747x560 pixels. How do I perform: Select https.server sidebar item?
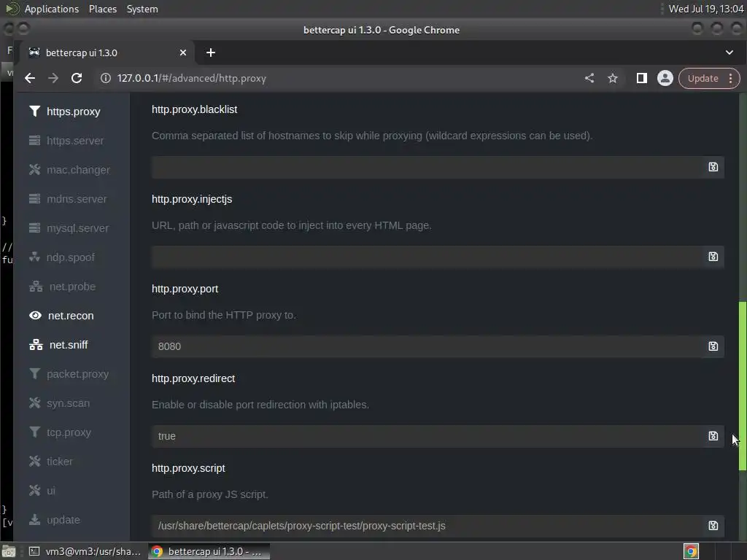click(75, 141)
